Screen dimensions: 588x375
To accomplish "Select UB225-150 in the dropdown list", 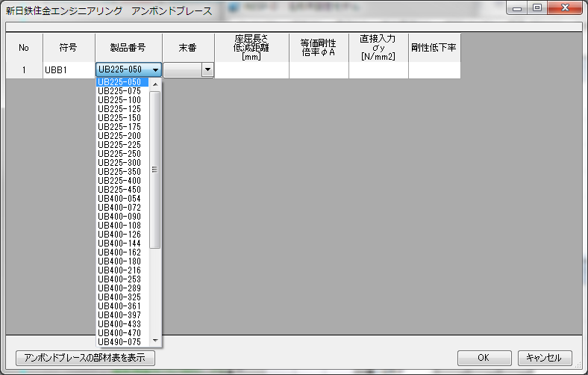I will pos(122,118).
